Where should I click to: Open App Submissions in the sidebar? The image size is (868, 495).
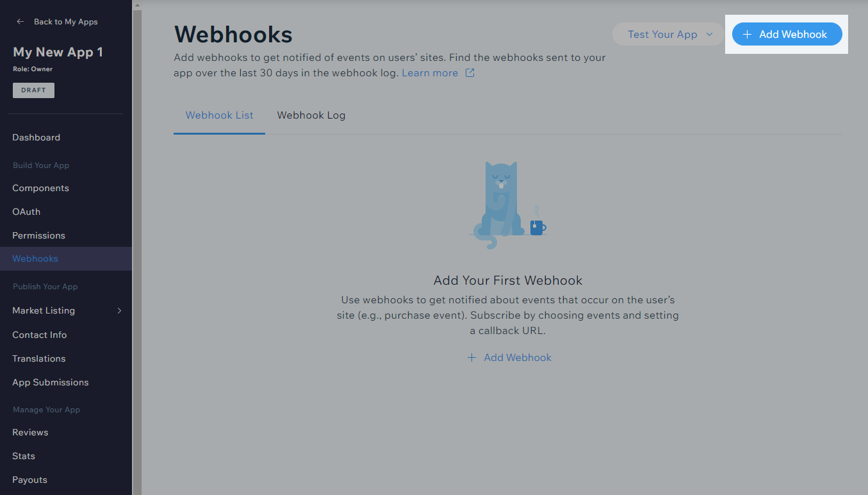click(x=50, y=382)
